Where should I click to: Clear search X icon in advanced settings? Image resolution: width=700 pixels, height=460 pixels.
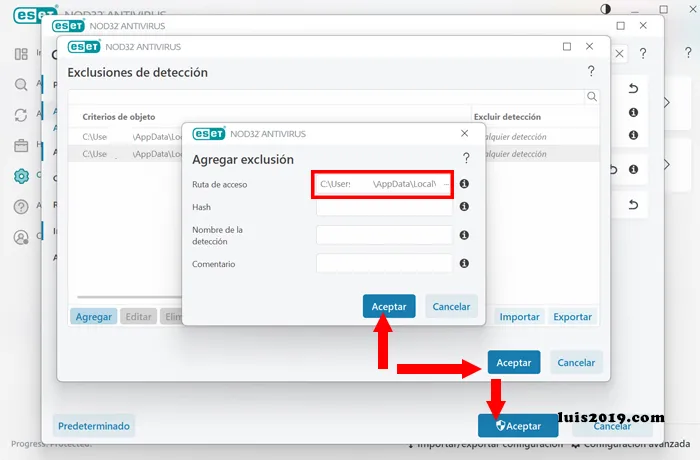619,54
